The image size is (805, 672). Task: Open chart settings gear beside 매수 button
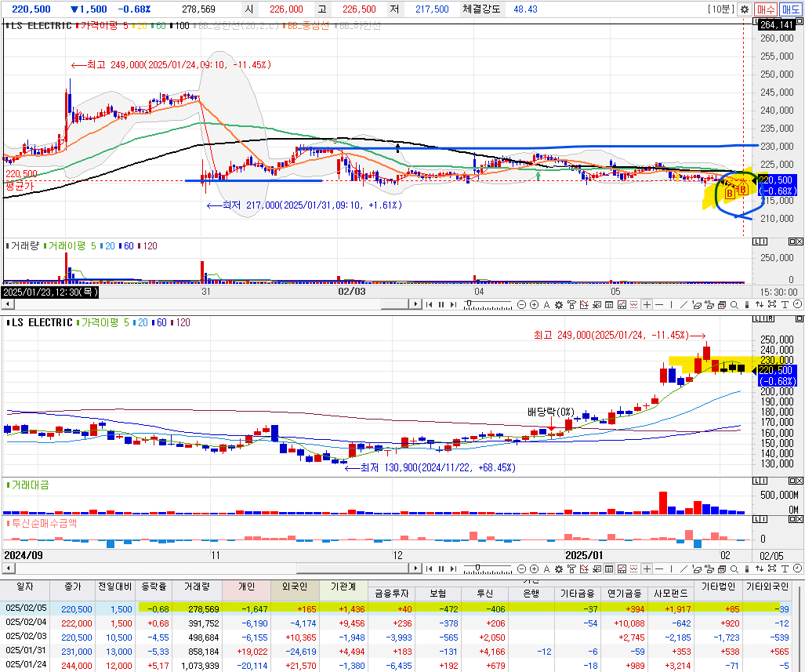point(745,9)
